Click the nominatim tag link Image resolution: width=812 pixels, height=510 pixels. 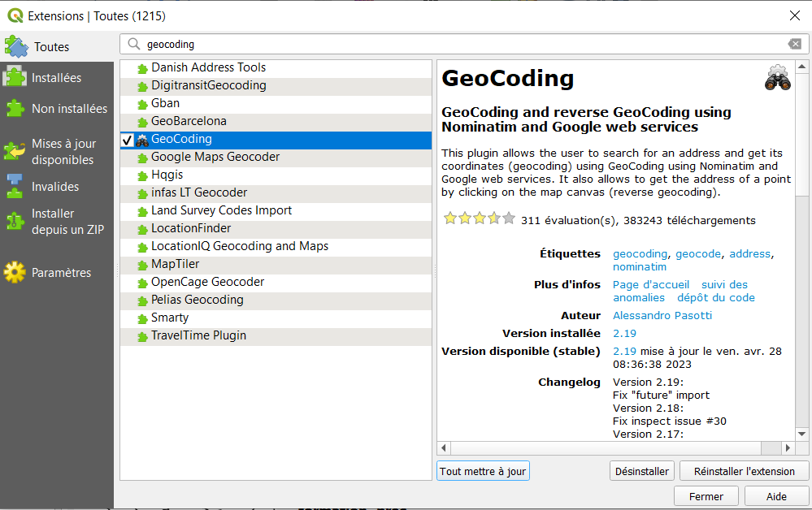coord(640,267)
